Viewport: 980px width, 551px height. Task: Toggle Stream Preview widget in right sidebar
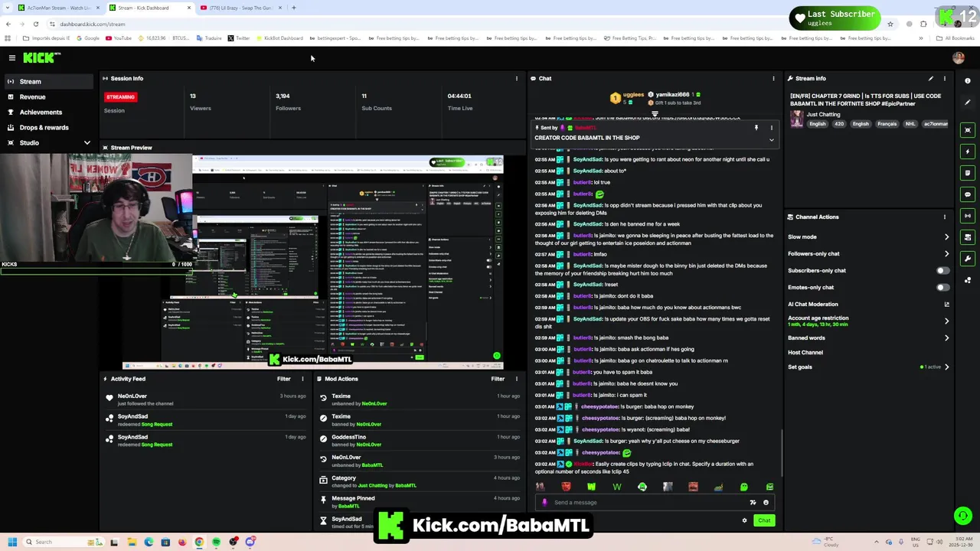coord(968,130)
